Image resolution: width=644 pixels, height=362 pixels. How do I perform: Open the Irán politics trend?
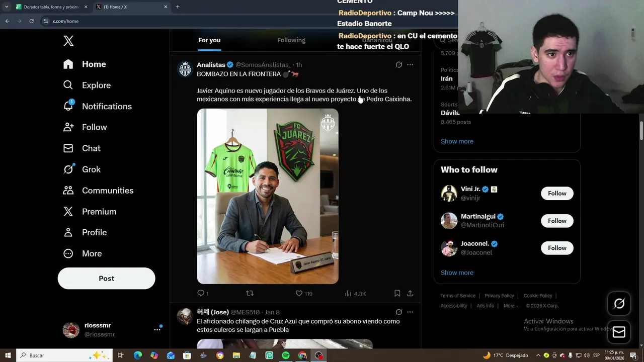[446, 78]
